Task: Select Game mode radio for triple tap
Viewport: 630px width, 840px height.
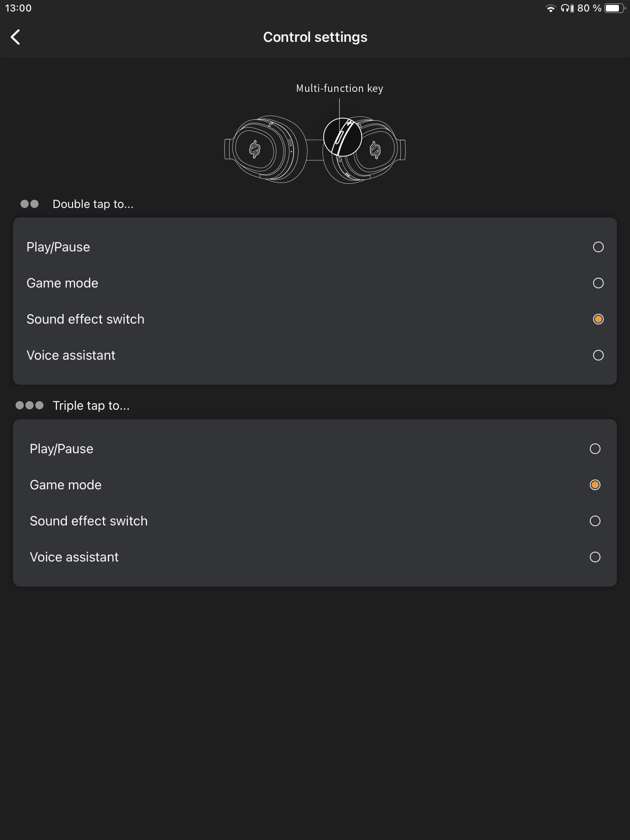Action: (595, 485)
